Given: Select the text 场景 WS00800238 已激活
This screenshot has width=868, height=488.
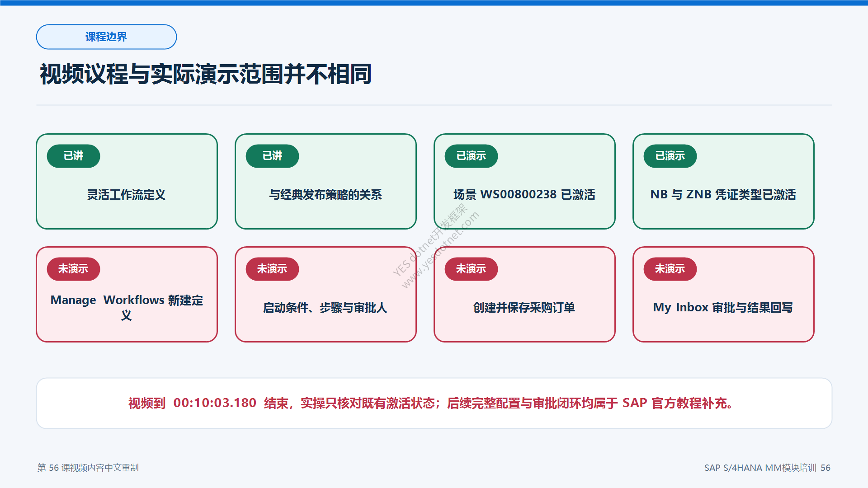Looking at the screenshot, I should coord(524,195).
